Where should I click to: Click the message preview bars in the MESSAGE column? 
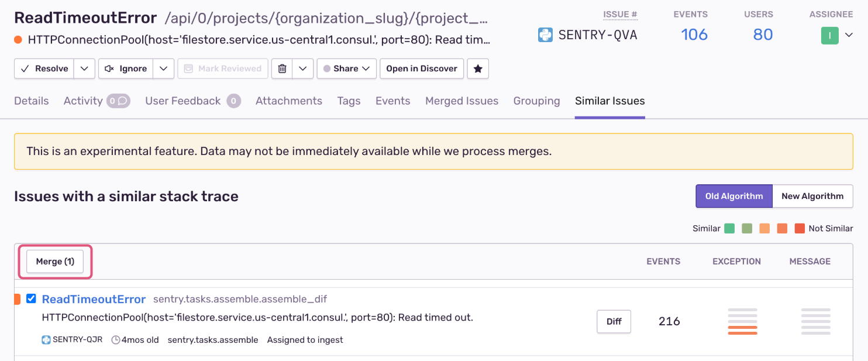tap(816, 321)
